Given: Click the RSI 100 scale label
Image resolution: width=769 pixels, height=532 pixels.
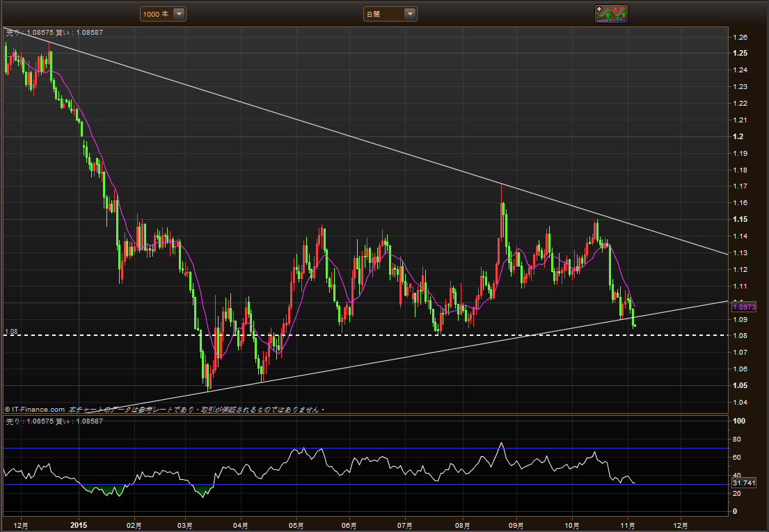Looking at the screenshot, I should coord(738,421).
